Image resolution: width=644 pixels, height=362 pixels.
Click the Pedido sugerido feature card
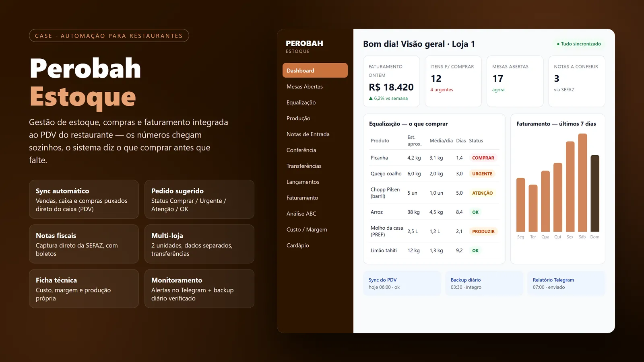(x=199, y=200)
